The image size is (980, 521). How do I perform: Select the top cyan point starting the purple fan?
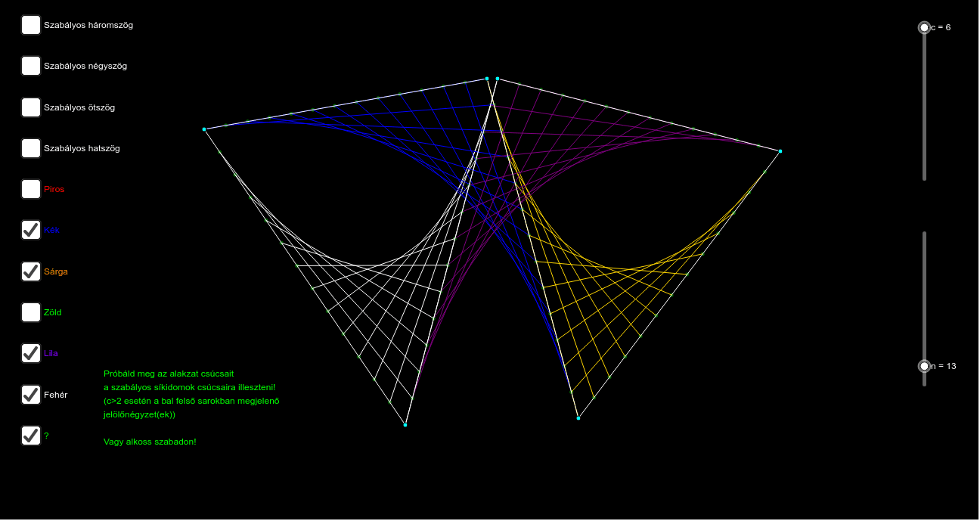coord(498,79)
